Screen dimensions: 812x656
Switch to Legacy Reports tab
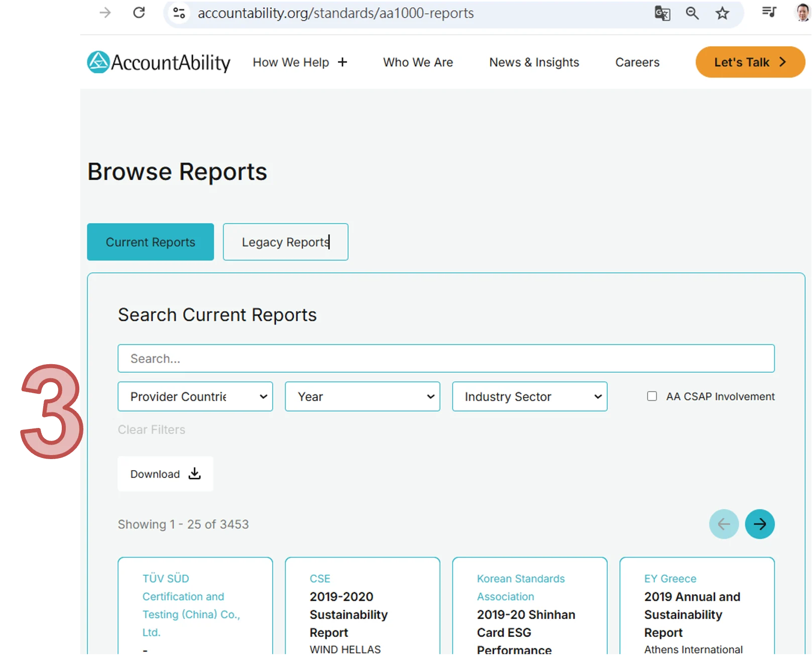(285, 242)
